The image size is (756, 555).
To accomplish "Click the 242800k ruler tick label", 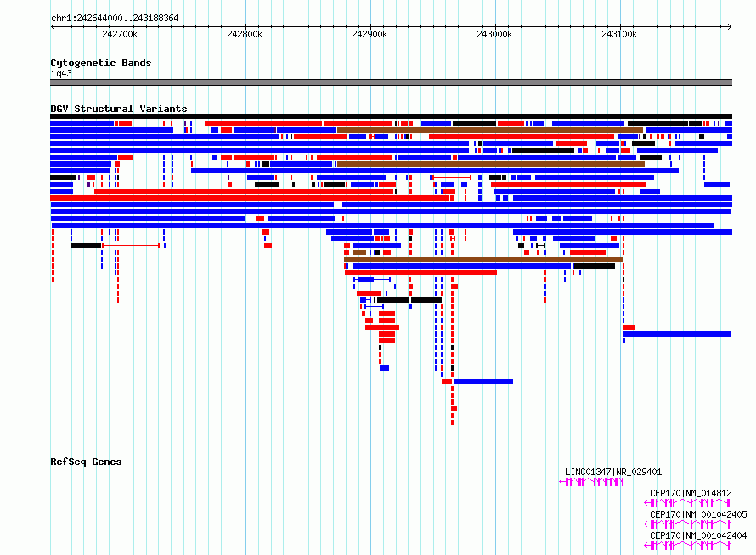I will 245,34.
